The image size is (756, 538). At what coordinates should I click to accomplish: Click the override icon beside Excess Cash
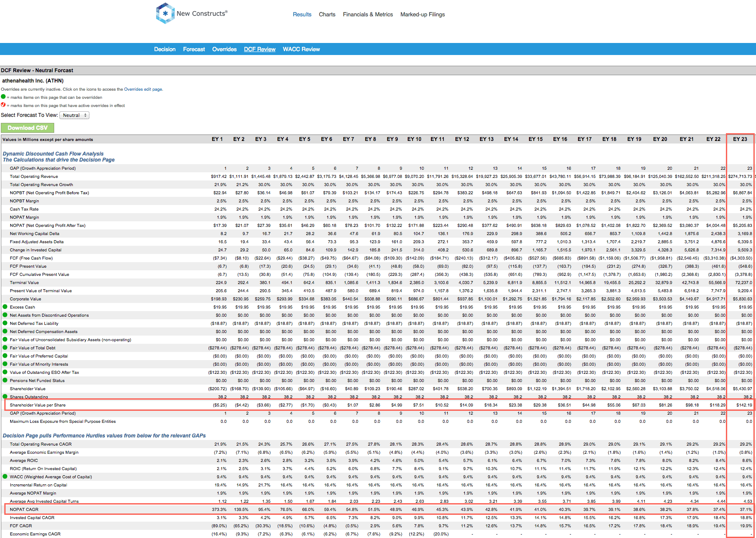pos(5,307)
